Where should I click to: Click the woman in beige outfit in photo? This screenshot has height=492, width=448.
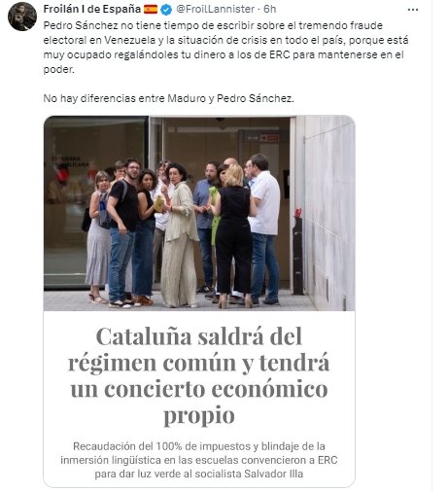coord(179,235)
